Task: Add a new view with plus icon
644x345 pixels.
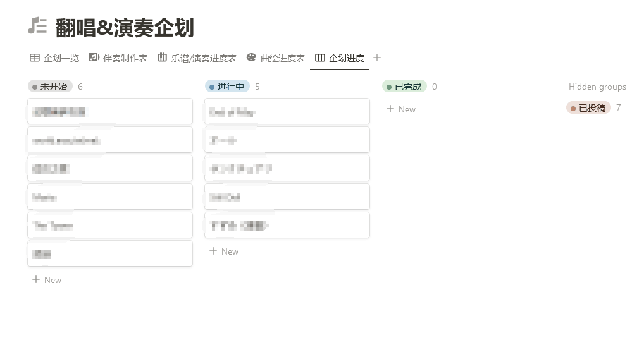Action: pos(377,58)
